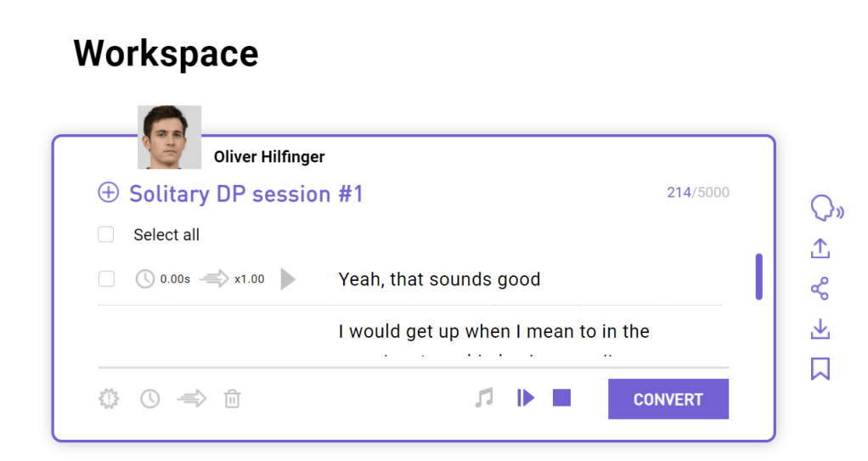This screenshot has width=868, height=461.
Task: Click the share icon
Action: pos(820,289)
